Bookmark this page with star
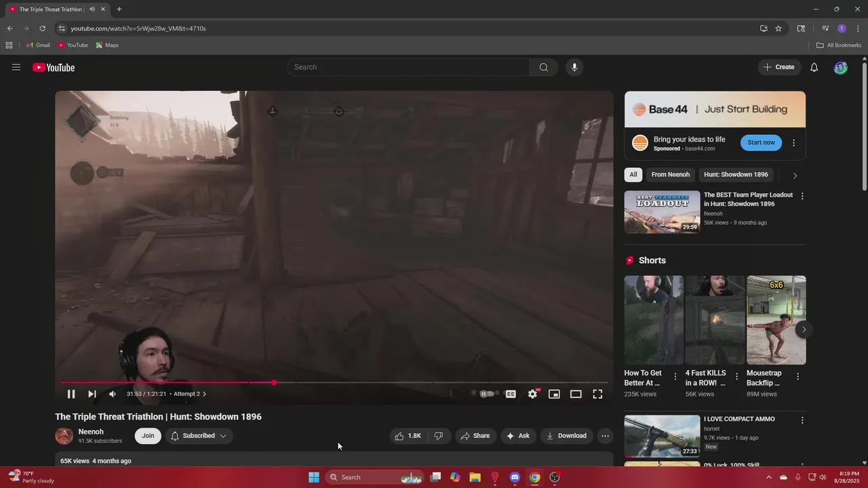 pyautogui.click(x=778, y=28)
